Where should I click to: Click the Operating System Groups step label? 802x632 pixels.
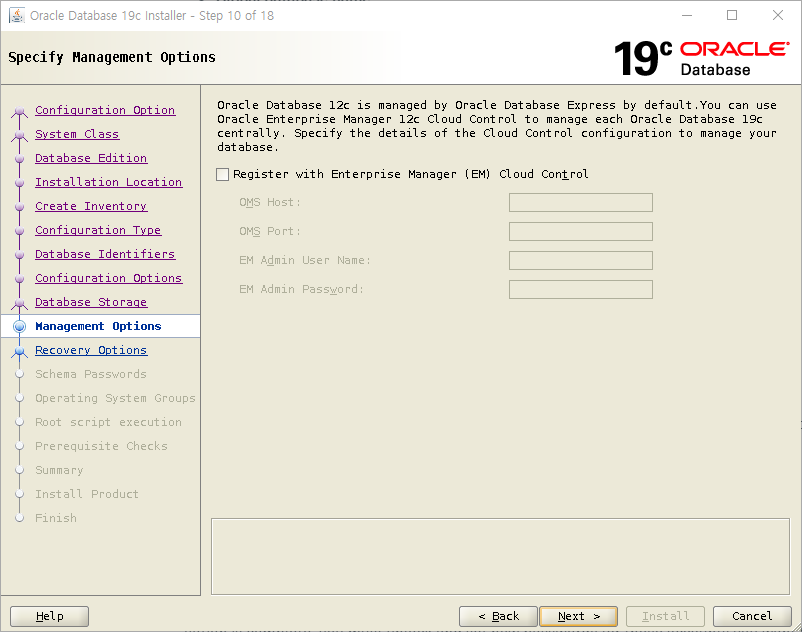pos(115,398)
